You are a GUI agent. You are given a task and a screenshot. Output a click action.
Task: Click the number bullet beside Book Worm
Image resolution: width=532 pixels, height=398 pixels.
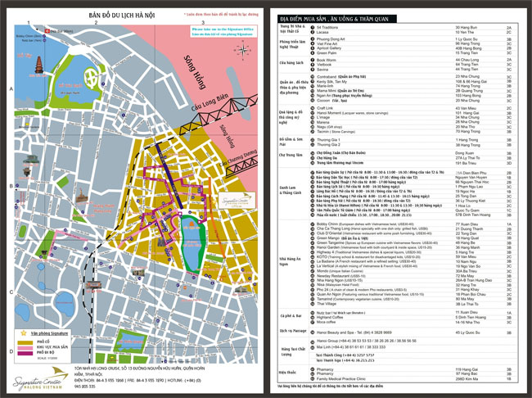[x=313, y=60]
